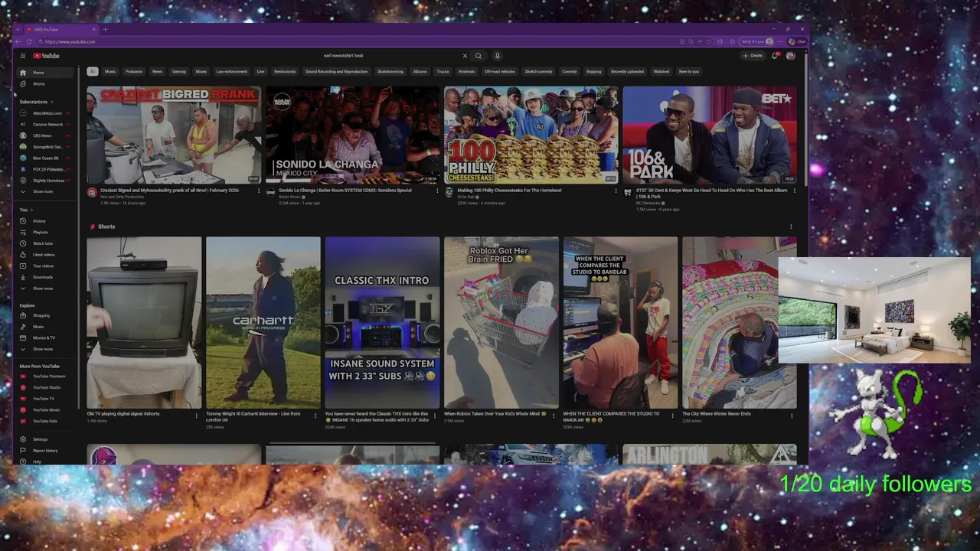980x551 pixels.
Task: Play the Craziest Bigred Prank thumbnail
Action: (174, 135)
